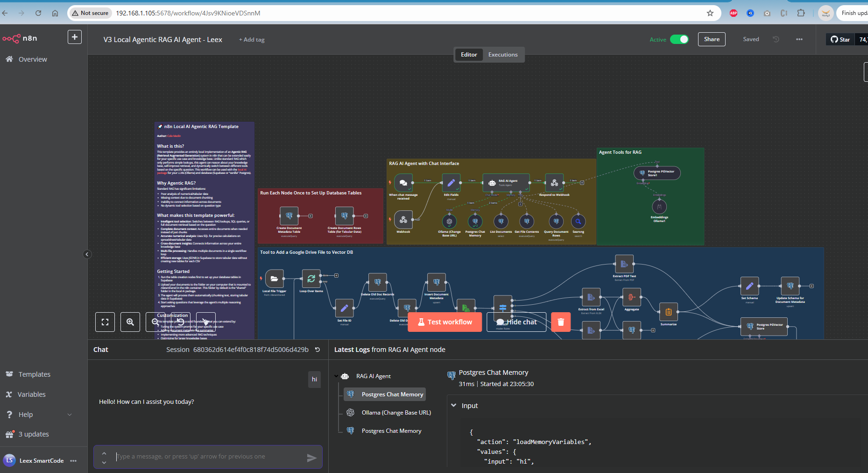
Task: Open Overview in the sidebar
Action: coord(33,59)
